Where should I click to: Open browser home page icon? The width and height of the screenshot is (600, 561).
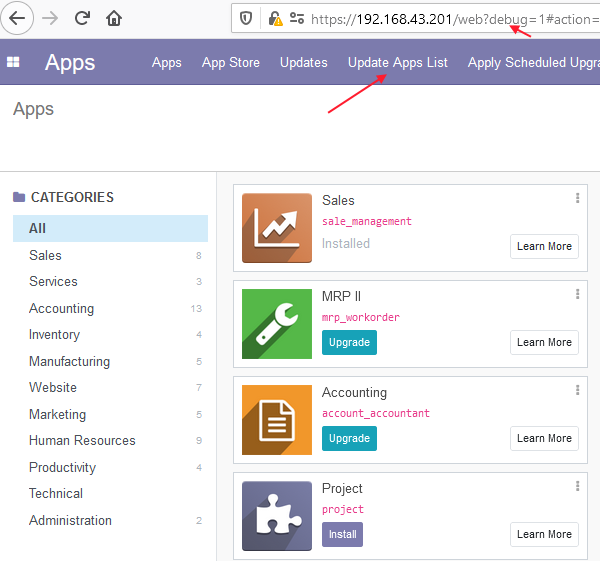tap(114, 18)
